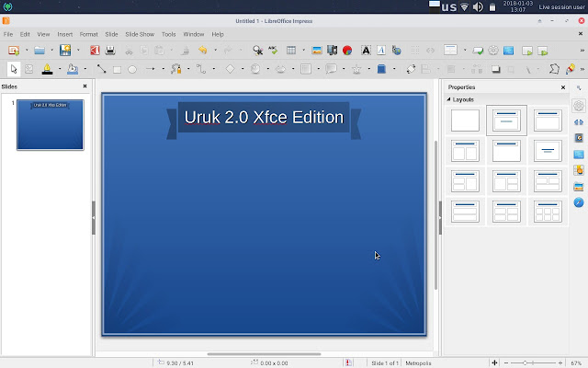Run the Spelling check icon
This screenshot has width=588, height=368.
[x=273, y=51]
